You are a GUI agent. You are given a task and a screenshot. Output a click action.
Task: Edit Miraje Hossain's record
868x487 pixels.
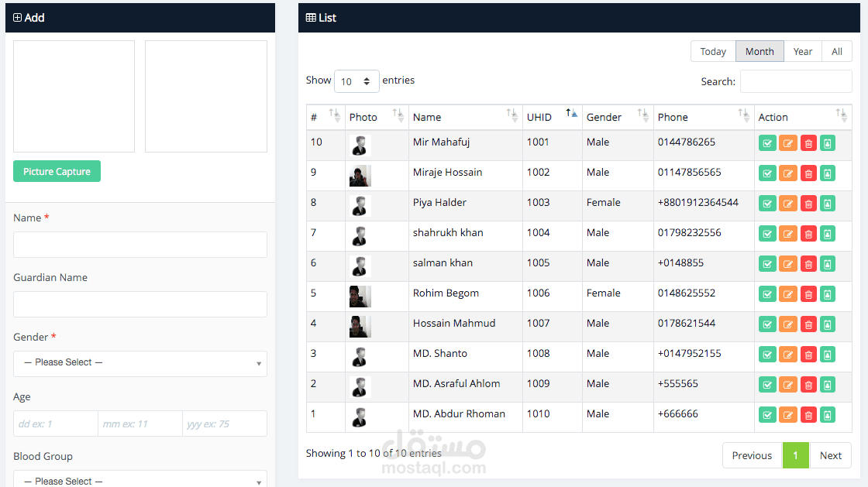787,173
